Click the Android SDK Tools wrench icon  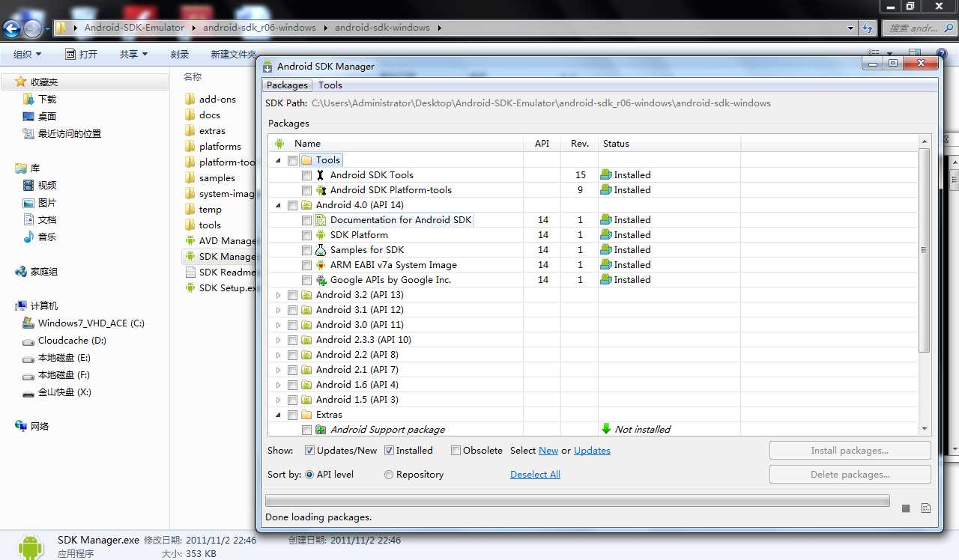tap(321, 175)
